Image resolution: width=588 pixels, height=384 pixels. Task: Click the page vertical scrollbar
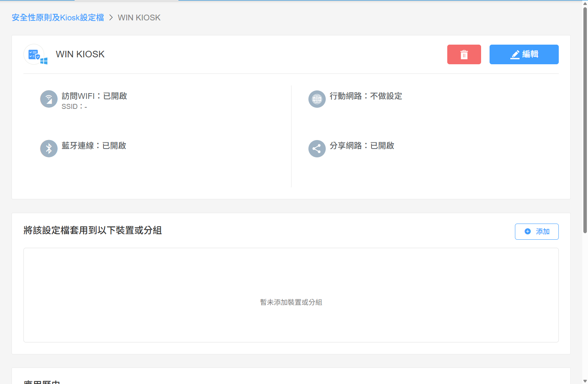pos(585,120)
